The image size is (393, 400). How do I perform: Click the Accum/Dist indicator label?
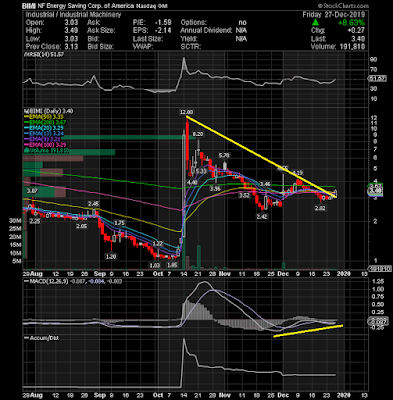pos(41,338)
